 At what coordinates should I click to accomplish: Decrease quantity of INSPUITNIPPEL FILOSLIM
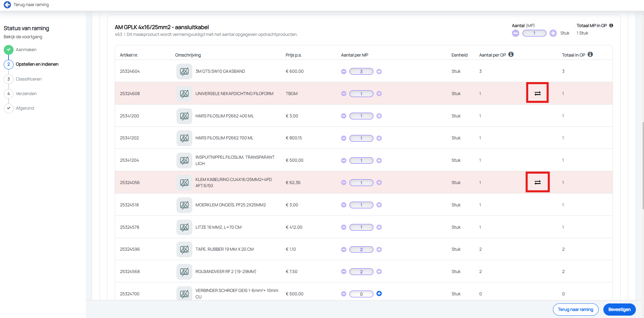click(344, 160)
